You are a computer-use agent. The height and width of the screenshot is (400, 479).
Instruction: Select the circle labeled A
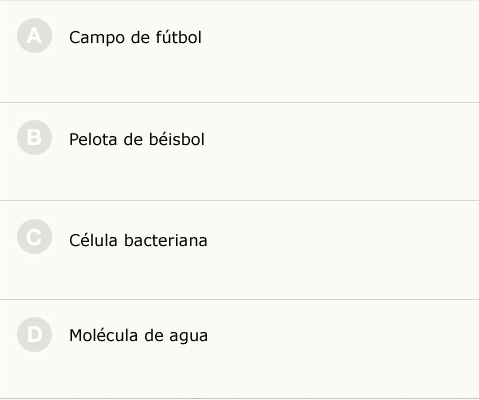(x=34, y=36)
